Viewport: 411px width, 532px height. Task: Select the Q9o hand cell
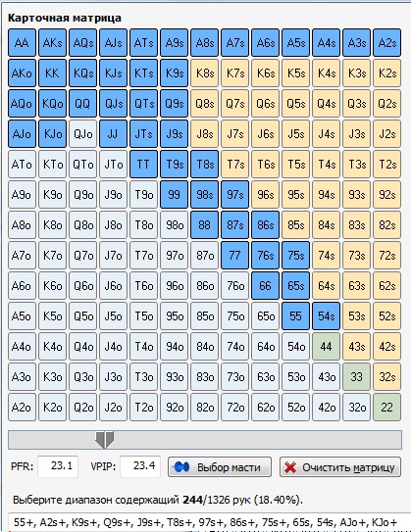click(x=82, y=194)
